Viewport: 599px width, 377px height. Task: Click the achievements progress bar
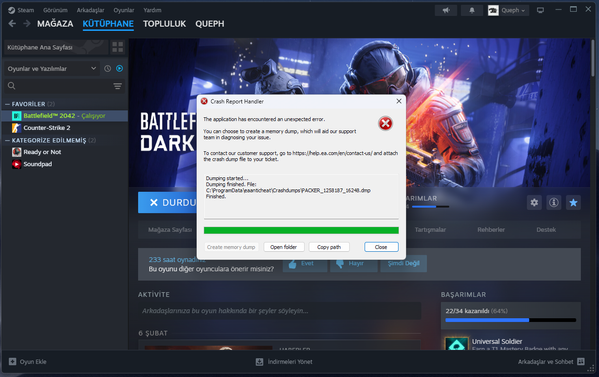coord(510,320)
